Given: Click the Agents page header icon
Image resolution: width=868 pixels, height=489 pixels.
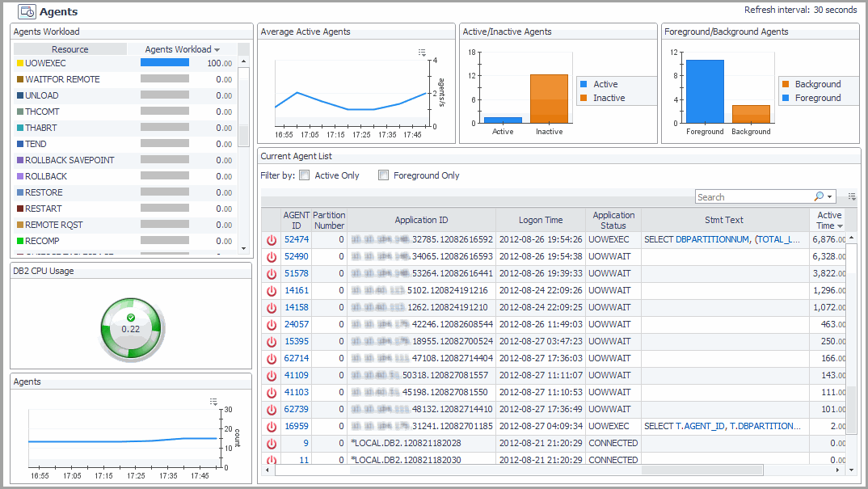Looking at the screenshot, I should point(27,11).
